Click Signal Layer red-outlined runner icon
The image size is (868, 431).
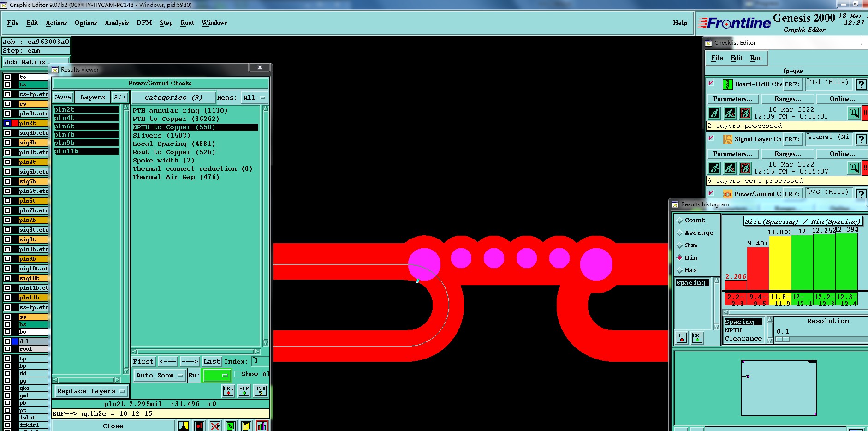click(745, 168)
